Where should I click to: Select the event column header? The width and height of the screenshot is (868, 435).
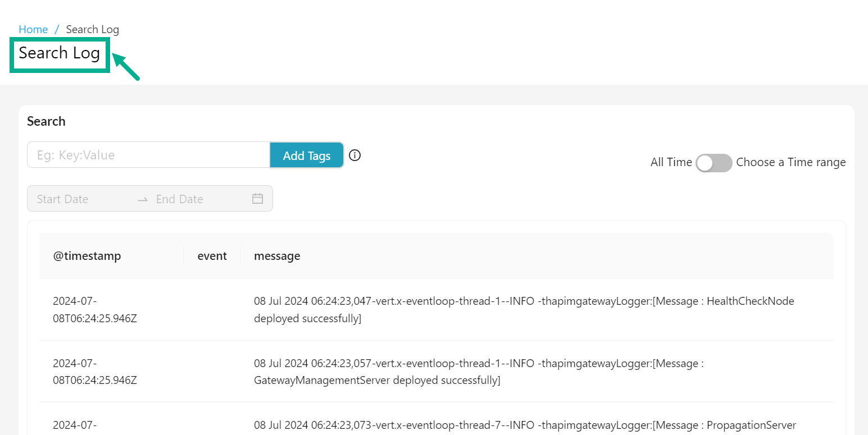click(212, 256)
